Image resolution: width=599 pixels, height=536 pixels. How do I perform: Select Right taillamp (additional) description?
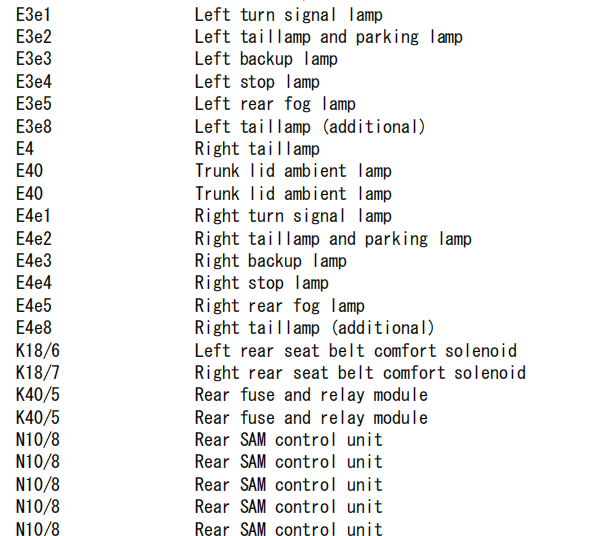(x=314, y=328)
